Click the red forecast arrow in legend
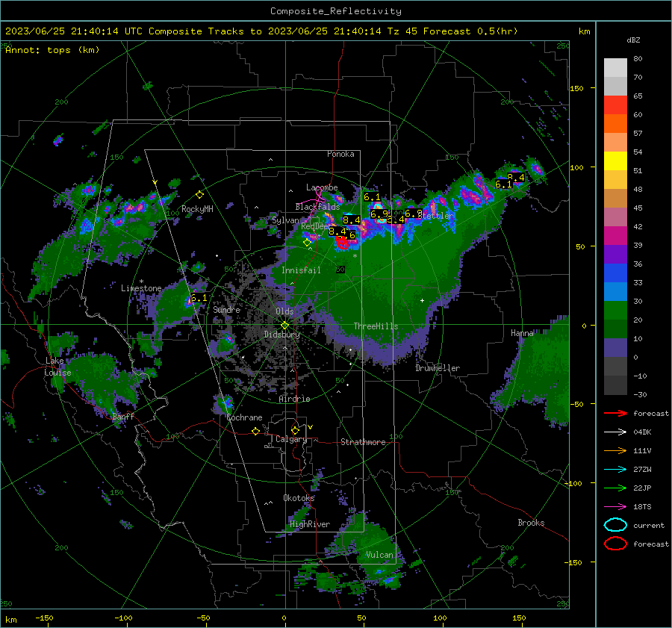This screenshot has height=628, width=672. [x=615, y=413]
